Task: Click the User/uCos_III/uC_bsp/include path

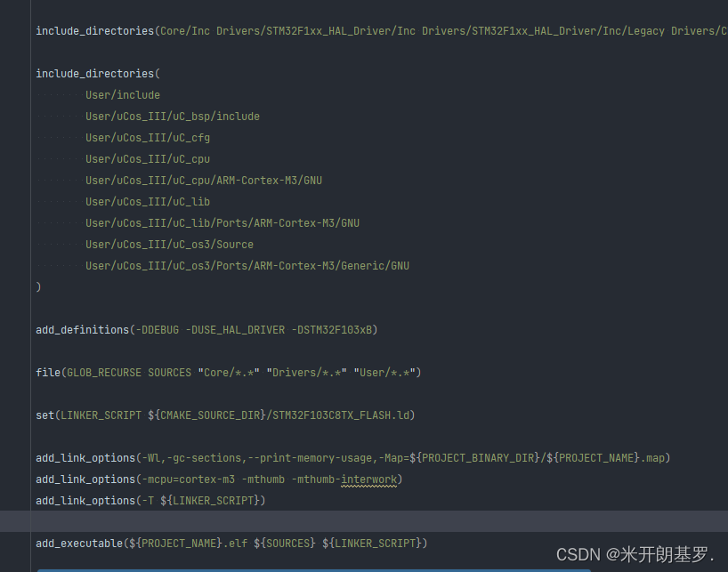Action: (x=173, y=116)
